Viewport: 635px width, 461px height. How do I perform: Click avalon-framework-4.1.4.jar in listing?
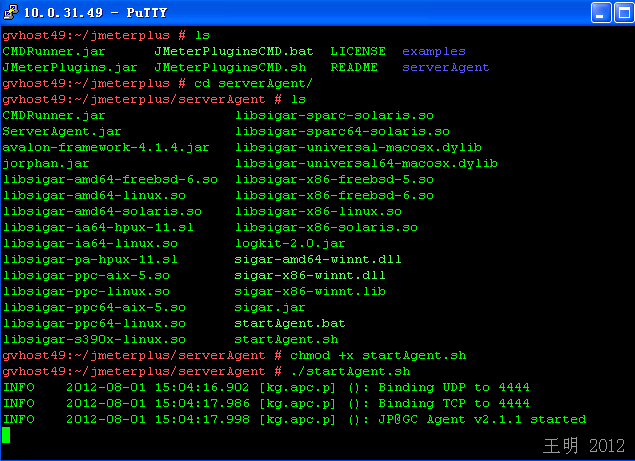tap(106, 147)
